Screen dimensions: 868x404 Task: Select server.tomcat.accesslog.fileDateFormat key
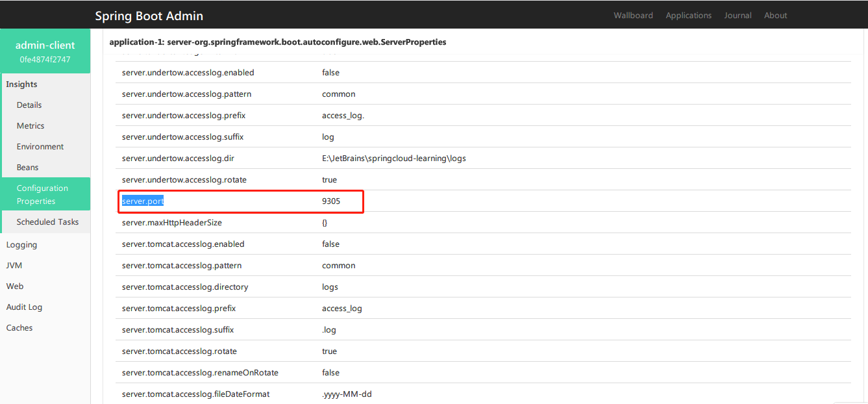point(195,394)
